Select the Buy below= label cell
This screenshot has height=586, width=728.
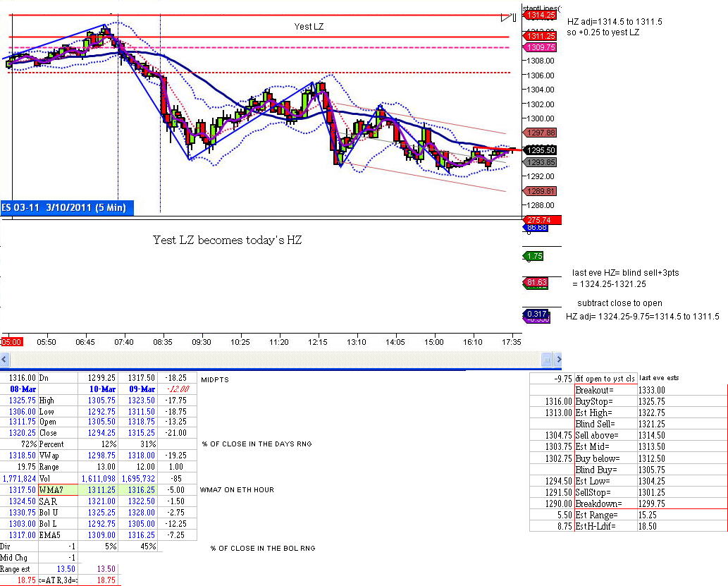[x=606, y=458]
